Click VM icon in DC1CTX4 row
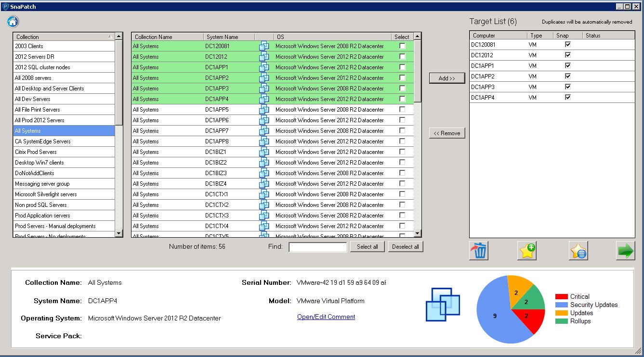The image size is (644, 357). point(264,226)
